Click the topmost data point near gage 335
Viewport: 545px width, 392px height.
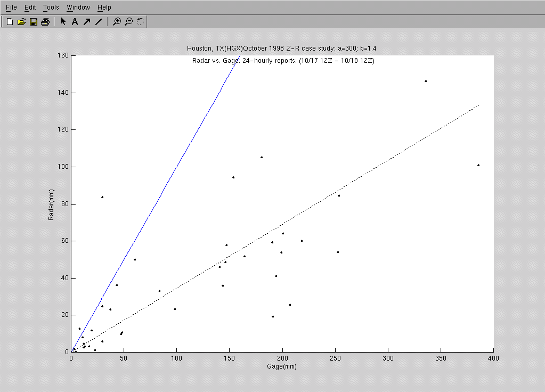click(426, 81)
